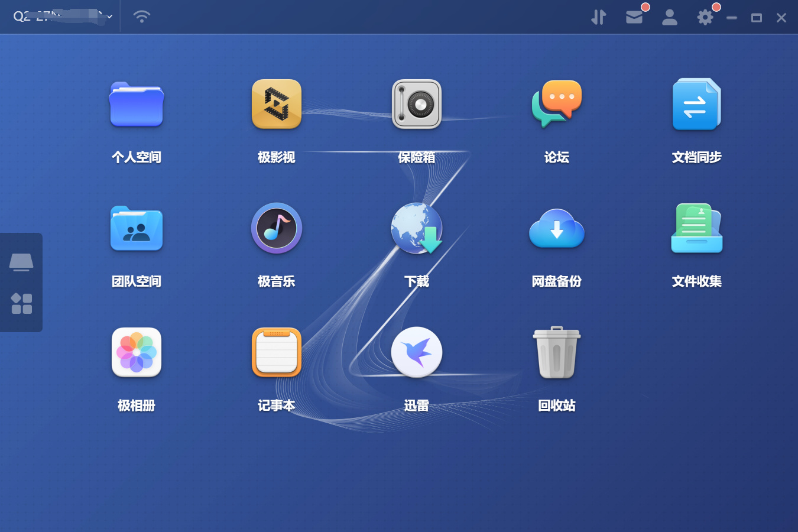The width and height of the screenshot is (798, 532).
Task: Open the settings gear icon
Action: pyautogui.click(x=705, y=17)
